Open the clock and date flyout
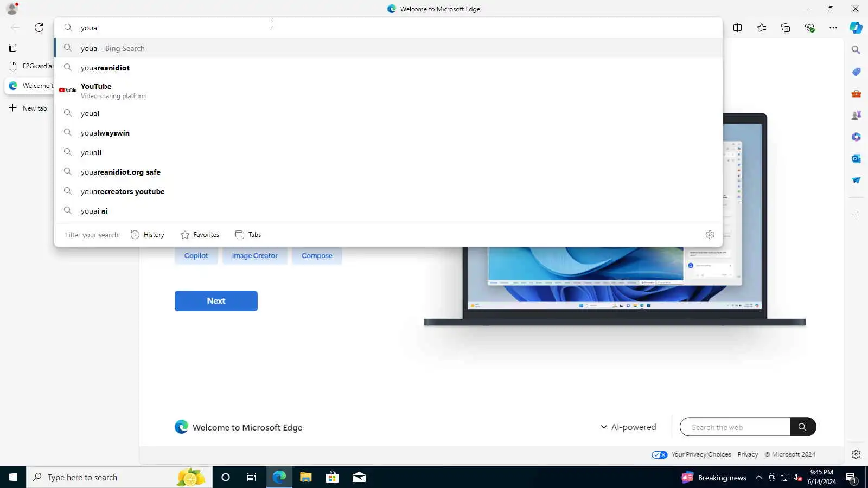Viewport: 868px width, 488px height. (821, 477)
